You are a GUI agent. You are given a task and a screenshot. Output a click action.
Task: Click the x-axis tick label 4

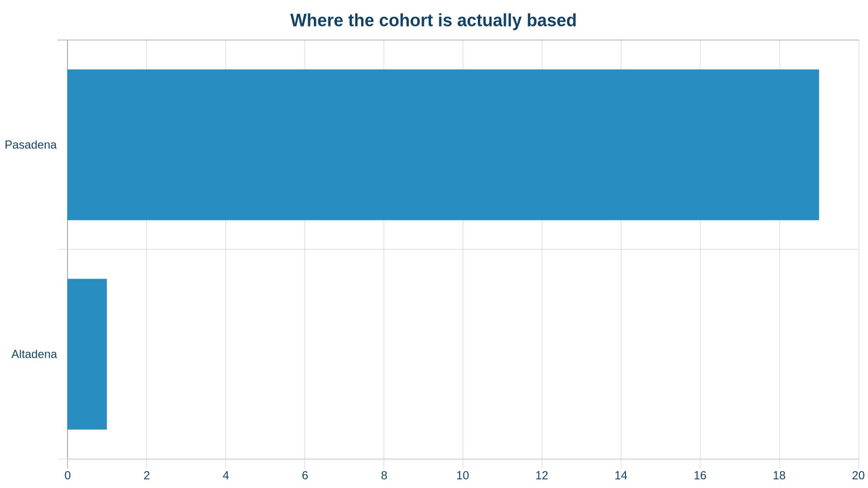click(x=226, y=475)
